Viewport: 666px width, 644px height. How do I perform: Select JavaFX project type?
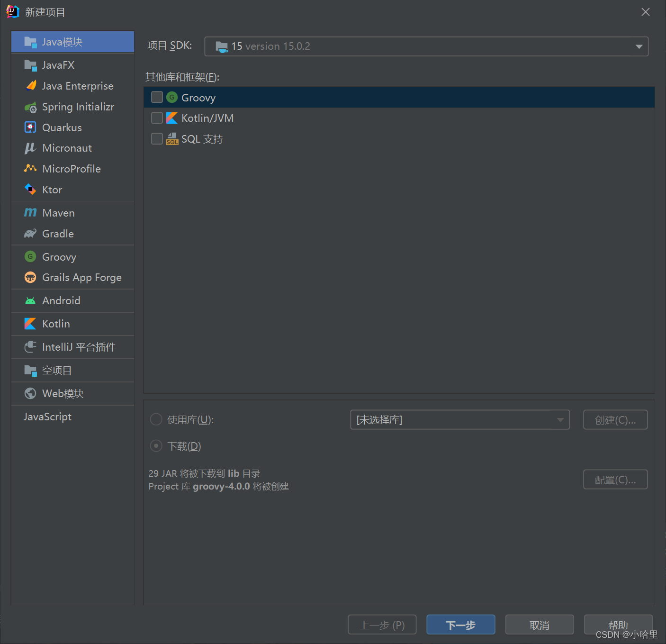(72, 65)
